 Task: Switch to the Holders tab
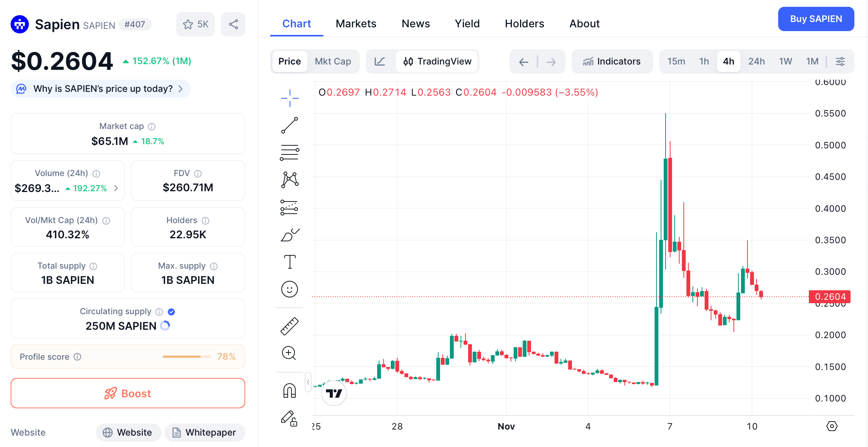[x=524, y=24]
